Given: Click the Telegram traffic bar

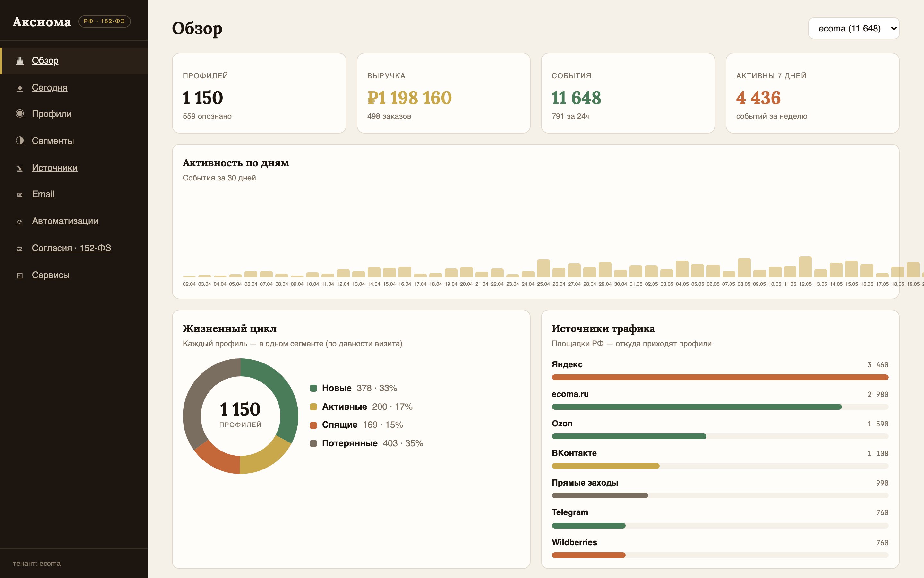Looking at the screenshot, I should (x=588, y=526).
